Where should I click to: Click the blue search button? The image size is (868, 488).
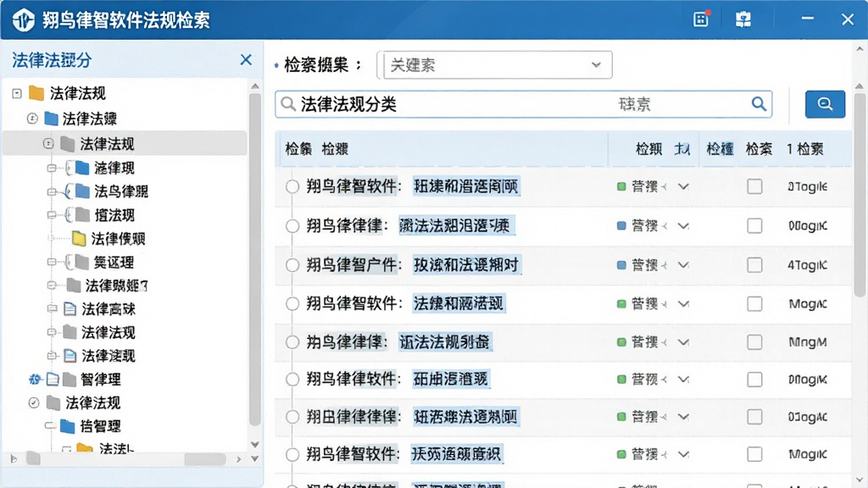coord(825,104)
